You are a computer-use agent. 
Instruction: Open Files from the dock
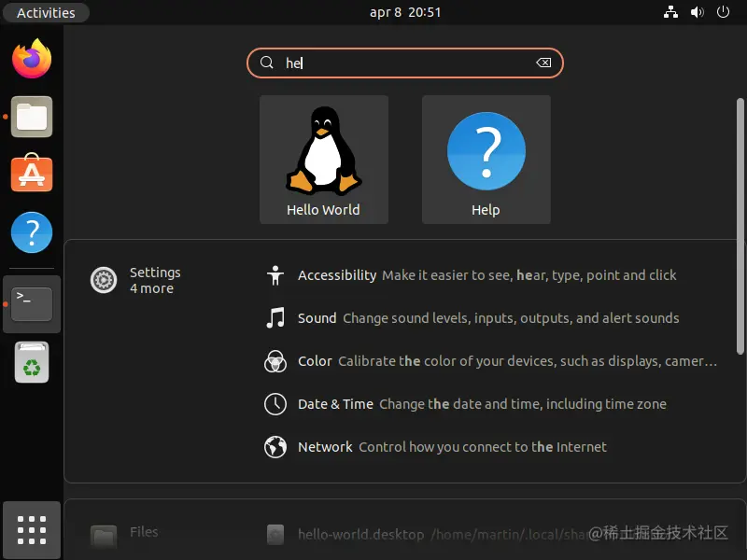tap(31, 117)
